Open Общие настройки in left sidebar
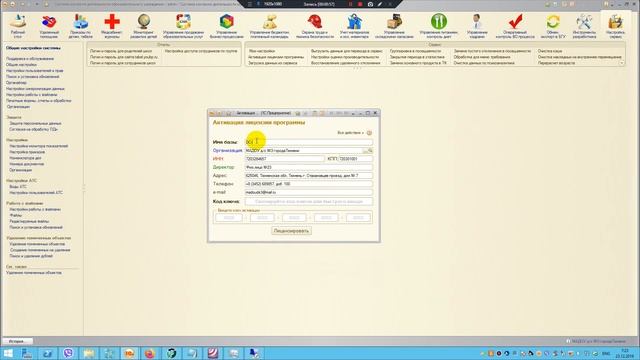640x360 pixels. pos(21,64)
